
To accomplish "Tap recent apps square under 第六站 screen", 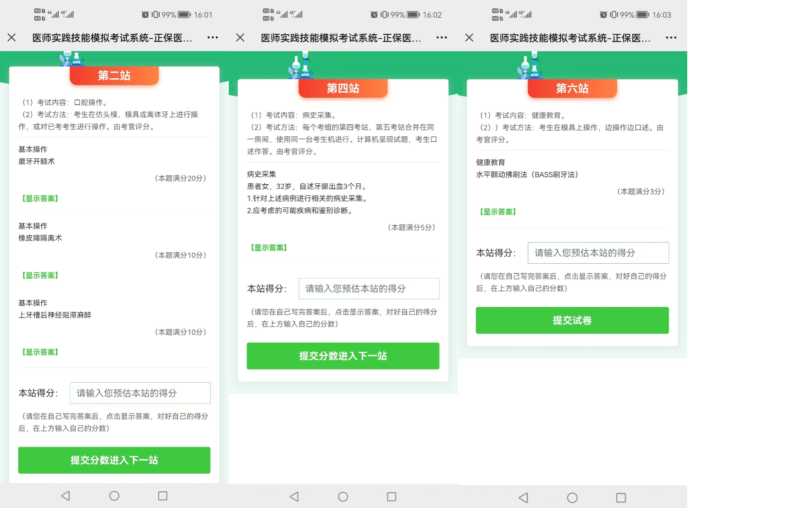I will (x=621, y=497).
